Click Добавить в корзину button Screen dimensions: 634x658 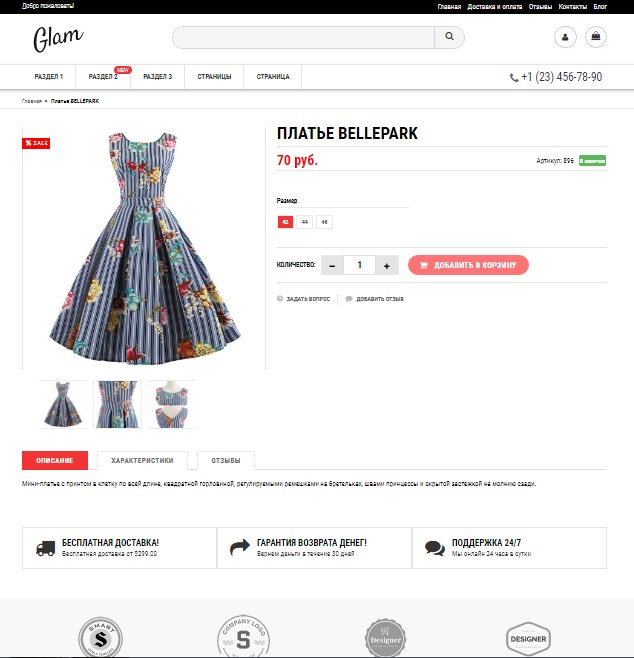[x=468, y=265]
